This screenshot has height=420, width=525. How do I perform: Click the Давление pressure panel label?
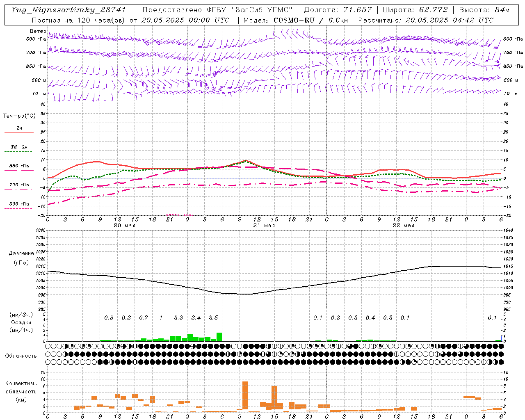[x=21, y=253]
